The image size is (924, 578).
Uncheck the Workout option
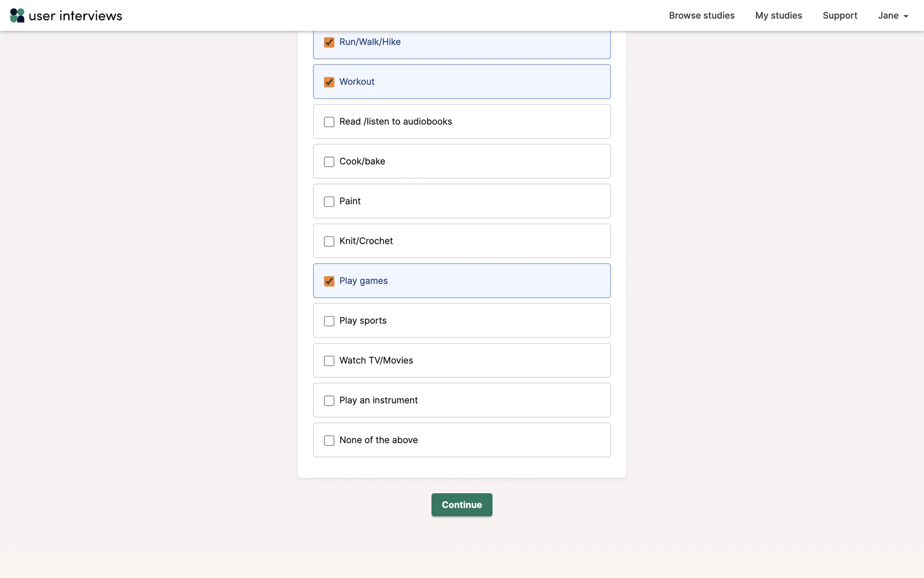[329, 82]
